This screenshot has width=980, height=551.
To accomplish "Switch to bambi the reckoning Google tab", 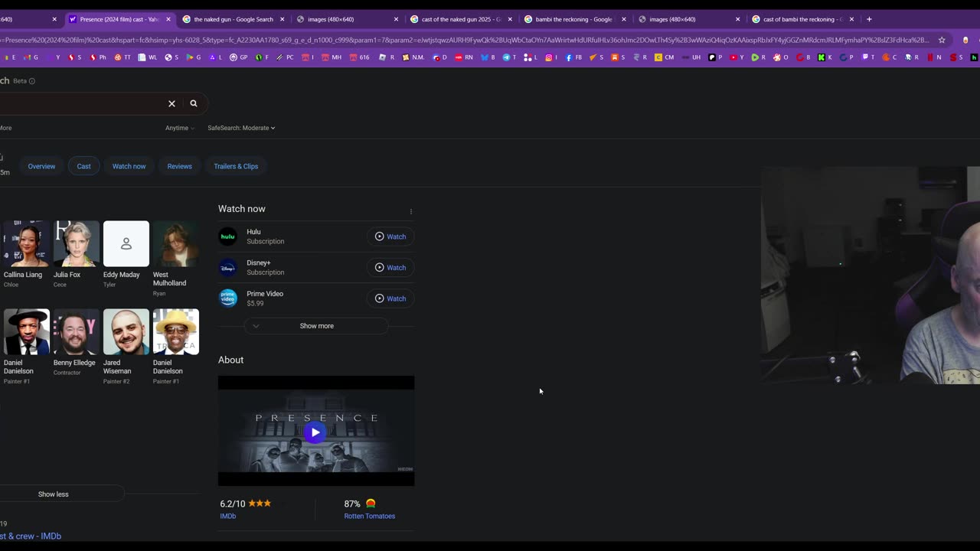I will 573,19.
